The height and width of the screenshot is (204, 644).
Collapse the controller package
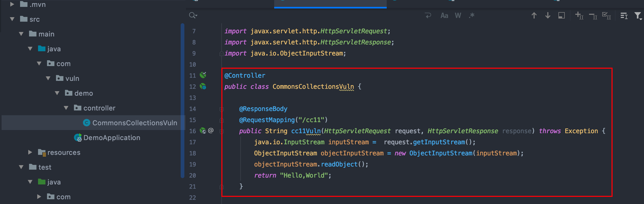66,108
